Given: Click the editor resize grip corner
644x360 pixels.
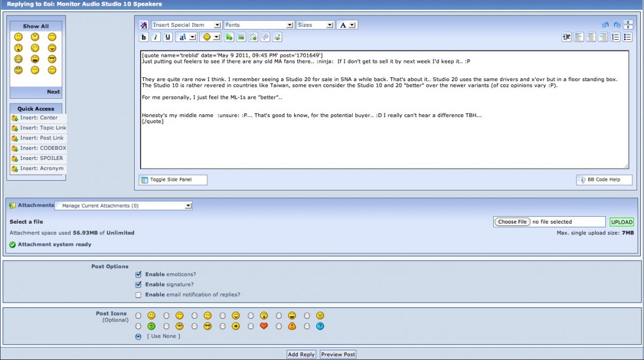Looking at the screenshot, I should click(626, 166).
